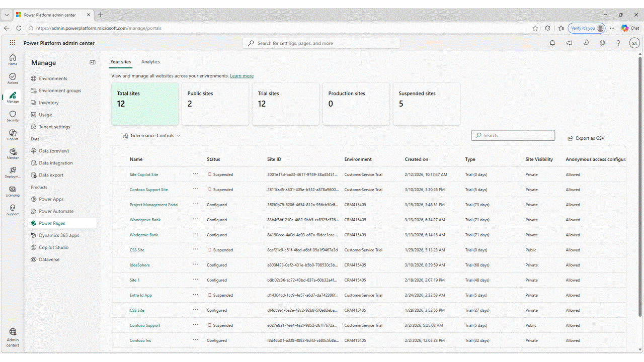Image resolution: width=644 pixels, height=362 pixels.
Task: Click the Security icon in left rail
Action: pos(13,116)
